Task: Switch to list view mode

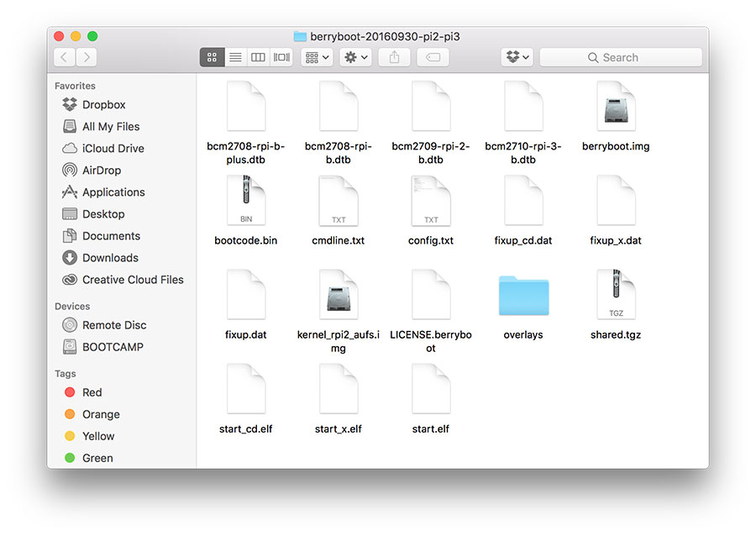Action: click(235, 57)
